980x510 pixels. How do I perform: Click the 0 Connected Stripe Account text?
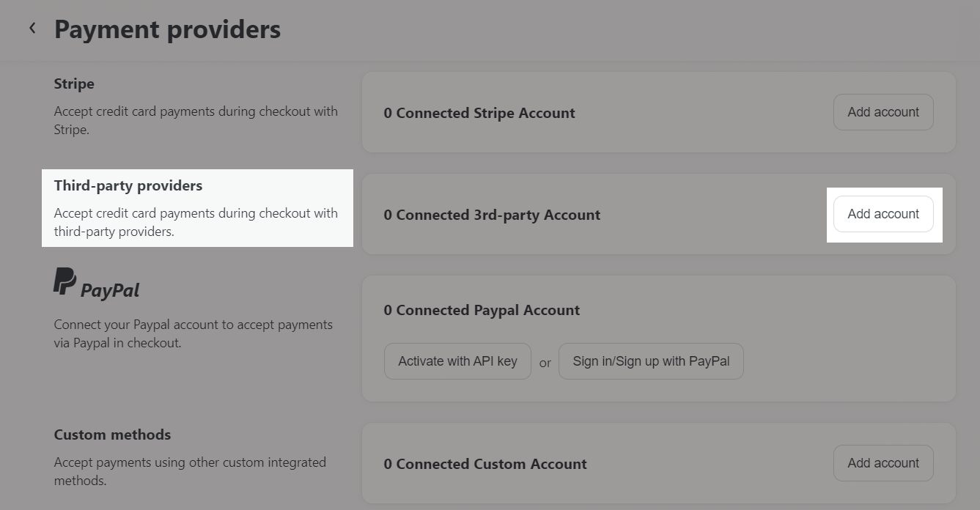tap(479, 113)
